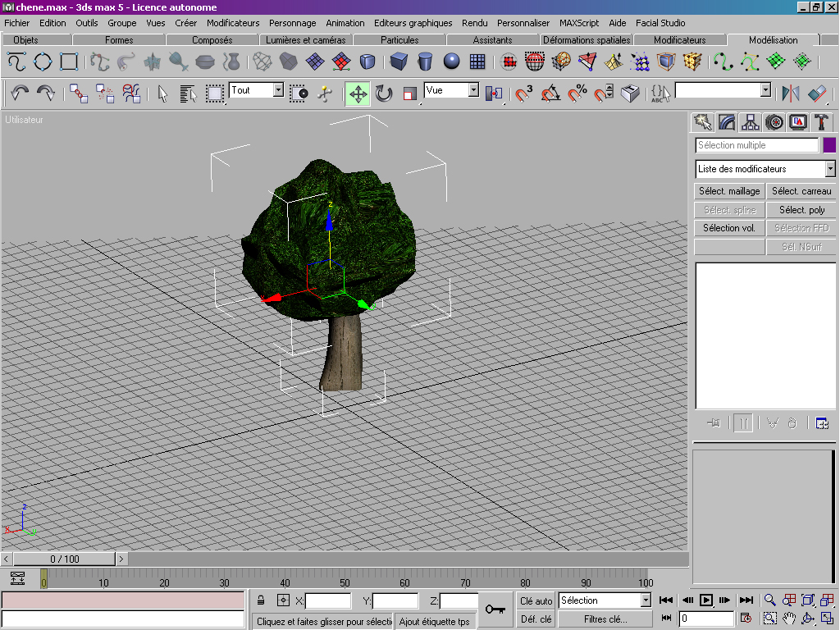
Task: Click the Sélect. carreau button
Action: click(801, 191)
